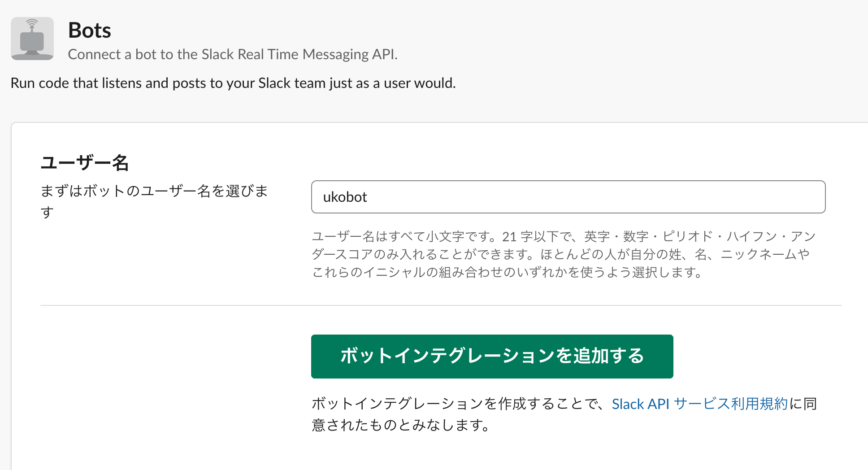Click the "Bots" page heading
The height and width of the screenshot is (470, 868).
pos(90,30)
